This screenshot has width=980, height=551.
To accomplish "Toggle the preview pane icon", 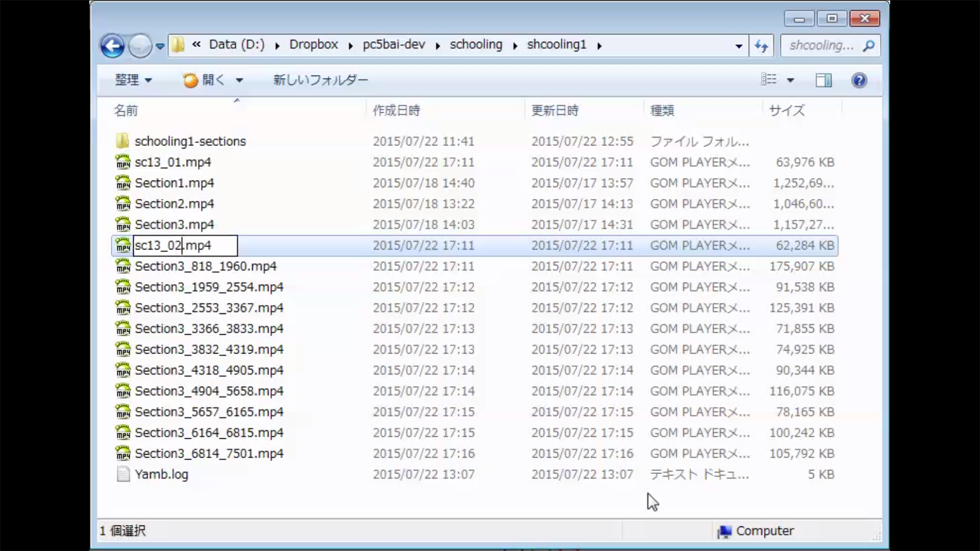I will click(x=823, y=80).
